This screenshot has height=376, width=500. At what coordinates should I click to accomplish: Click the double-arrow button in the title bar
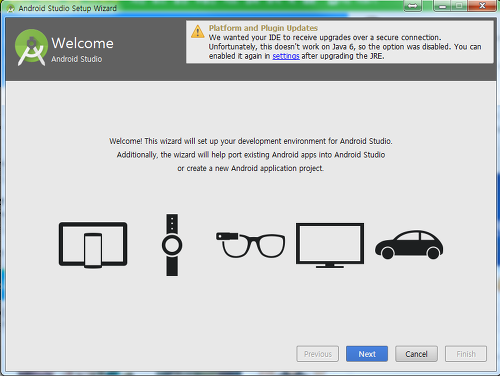pyautogui.click(x=413, y=6)
